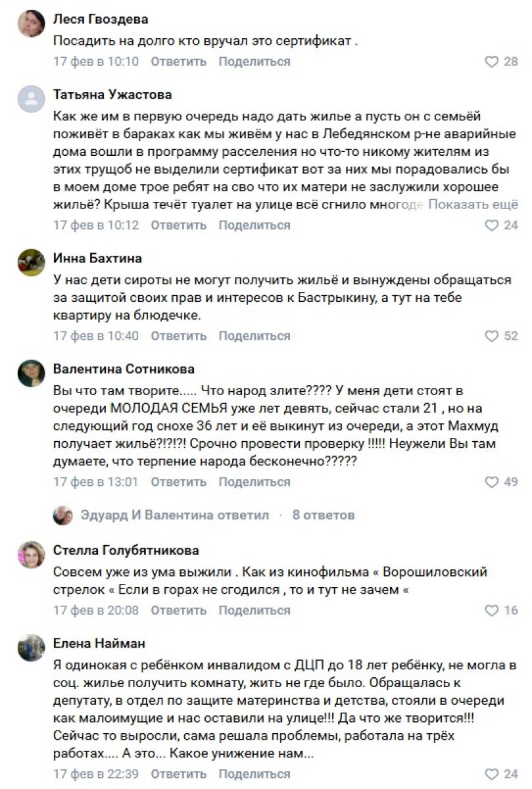
Task: Share Валентина Сотникова's comment
Action: click(254, 482)
